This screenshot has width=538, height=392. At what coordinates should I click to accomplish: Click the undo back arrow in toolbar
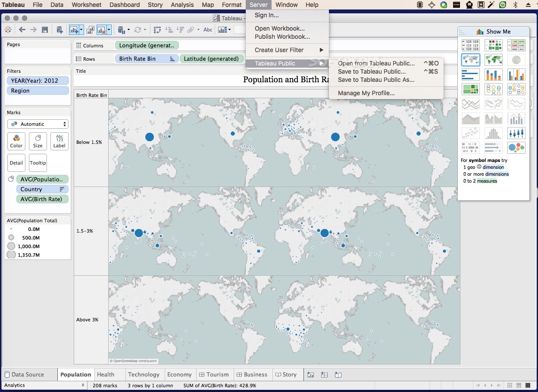point(22,30)
